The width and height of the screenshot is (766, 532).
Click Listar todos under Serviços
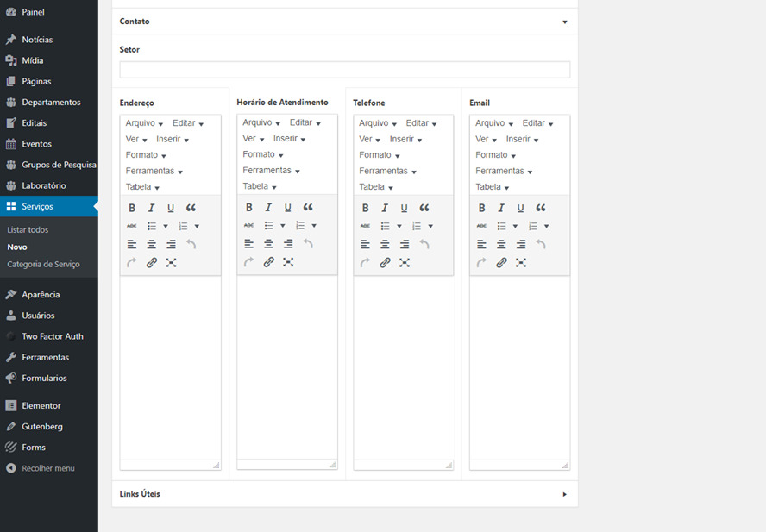[28, 230]
